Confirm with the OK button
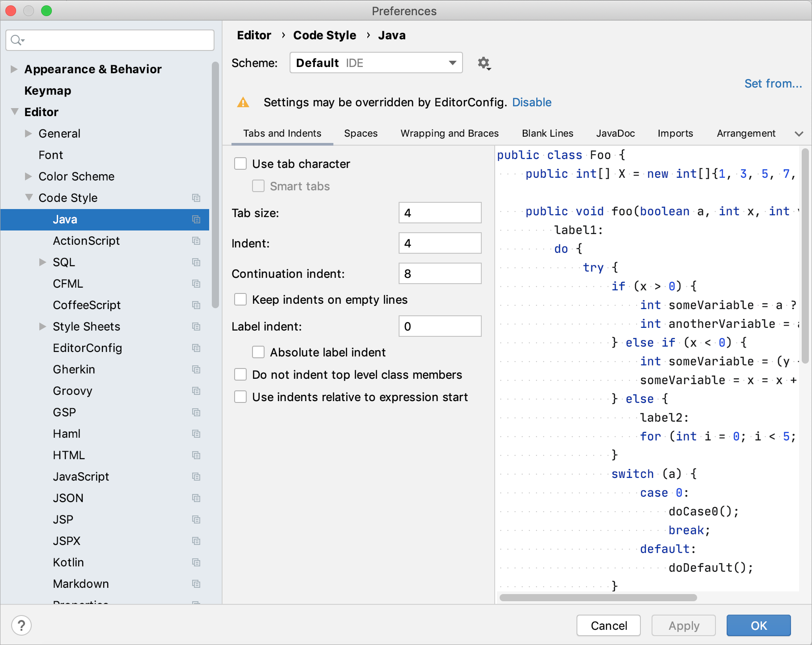 pos(759,625)
